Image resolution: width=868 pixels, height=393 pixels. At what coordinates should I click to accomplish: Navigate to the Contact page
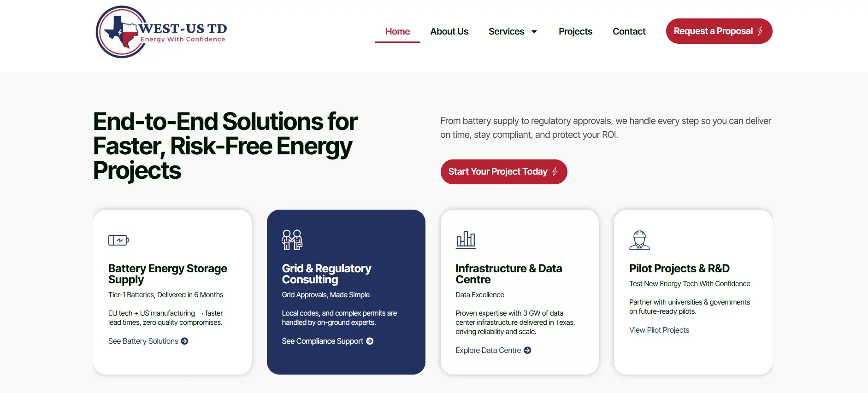(x=629, y=31)
